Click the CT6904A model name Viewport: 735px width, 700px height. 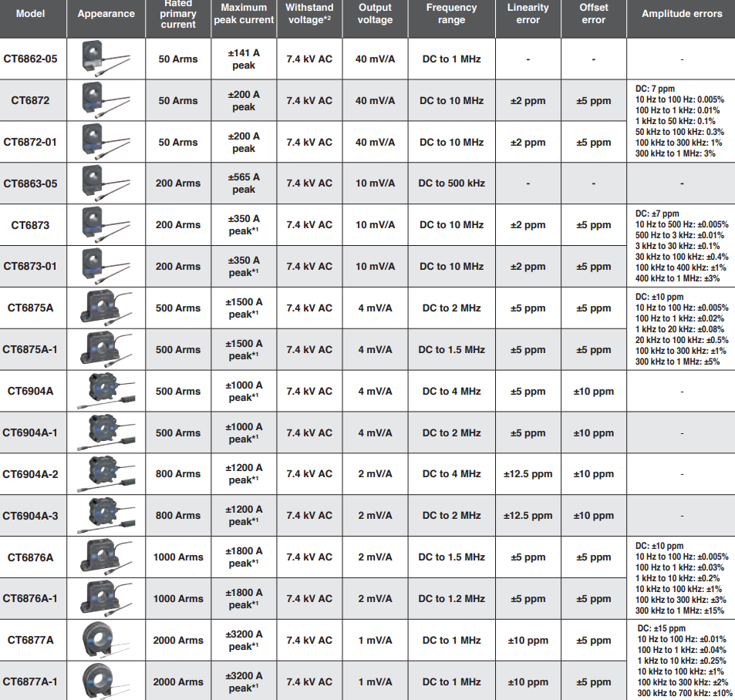tap(31, 391)
